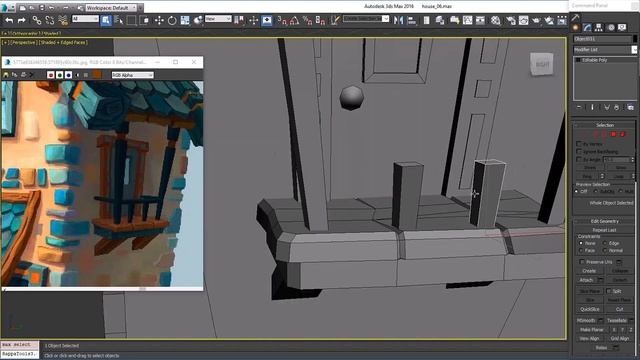
Task: Activate the Select and Place tool
Action: pos(198,20)
